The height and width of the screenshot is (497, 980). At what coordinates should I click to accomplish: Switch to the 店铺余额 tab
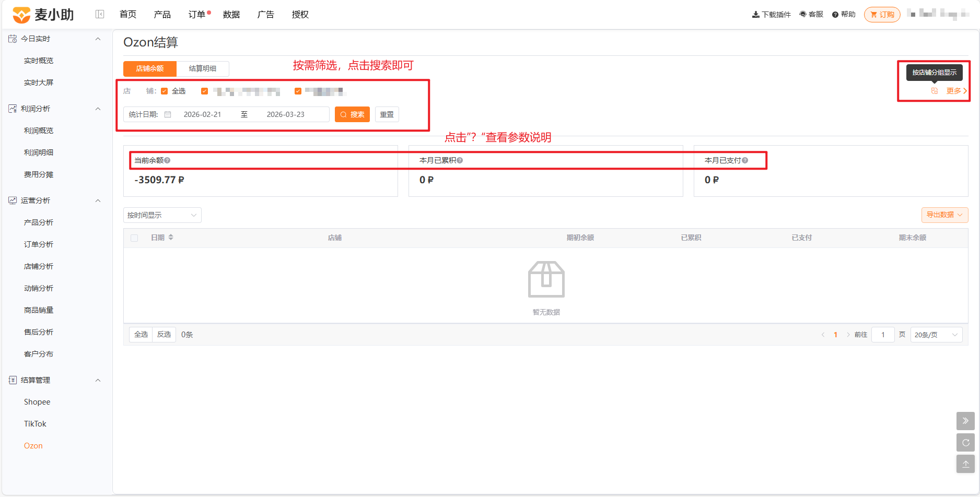click(x=150, y=68)
